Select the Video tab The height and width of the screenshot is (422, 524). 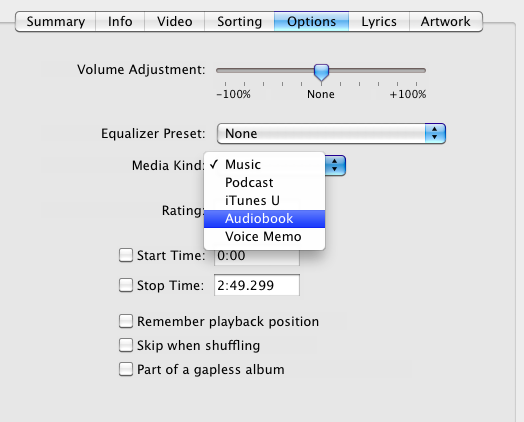coord(174,22)
